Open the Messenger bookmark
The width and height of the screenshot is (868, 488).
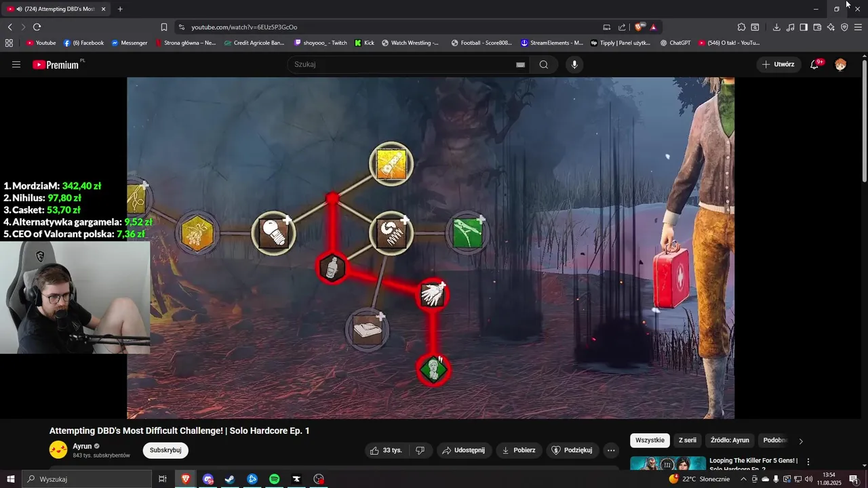pos(130,43)
